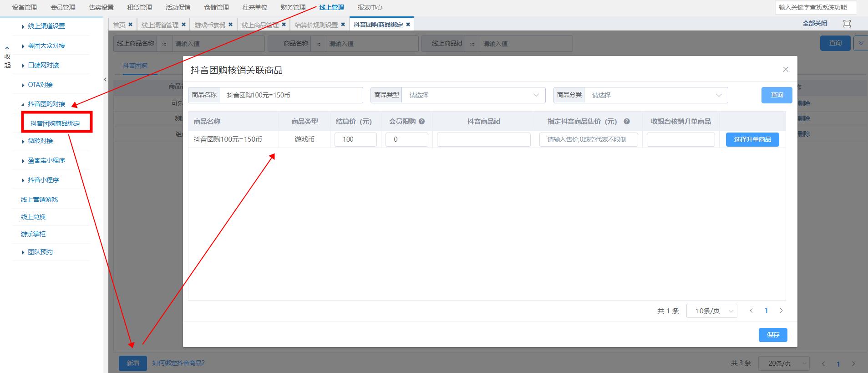
Task: Open the 往来单位 top menu
Action: coord(255,7)
